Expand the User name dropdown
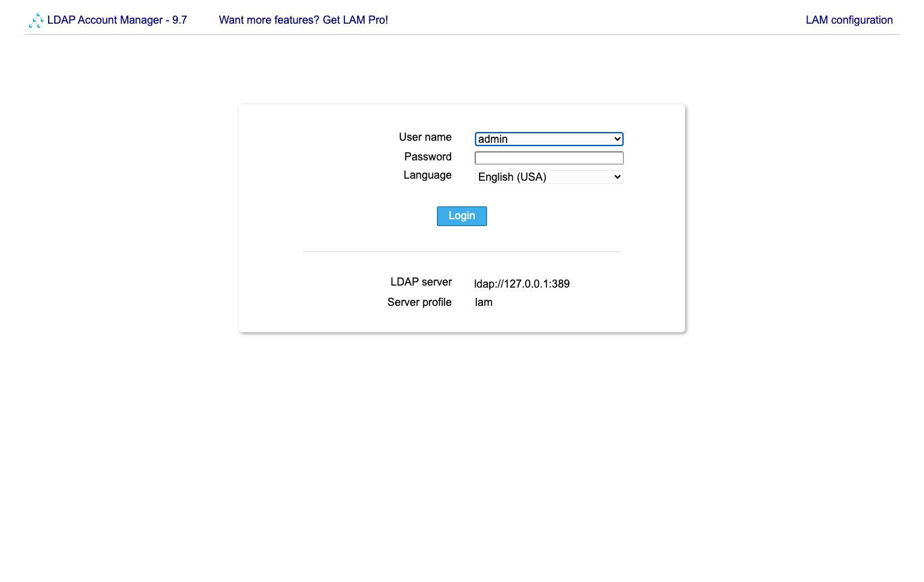This screenshot has height=582, width=924. (x=549, y=139)
